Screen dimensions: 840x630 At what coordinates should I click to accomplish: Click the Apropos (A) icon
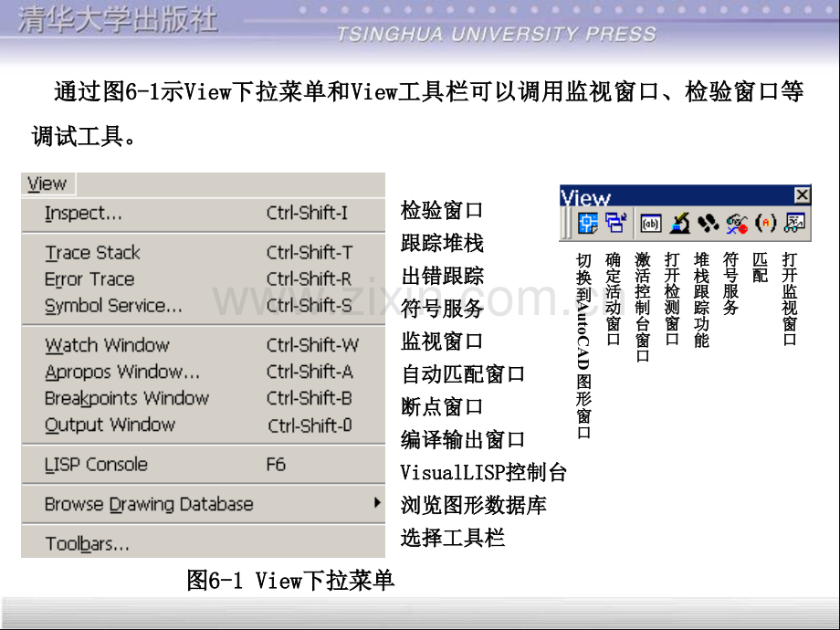point(765,223)
